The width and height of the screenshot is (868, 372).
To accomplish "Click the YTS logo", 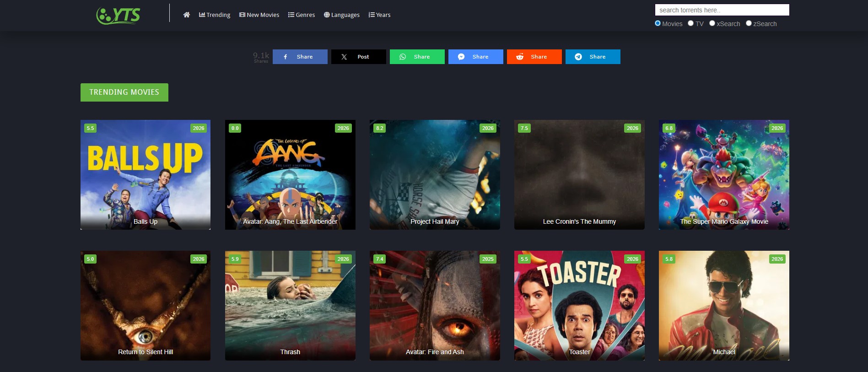I will (x=118, y=15).
